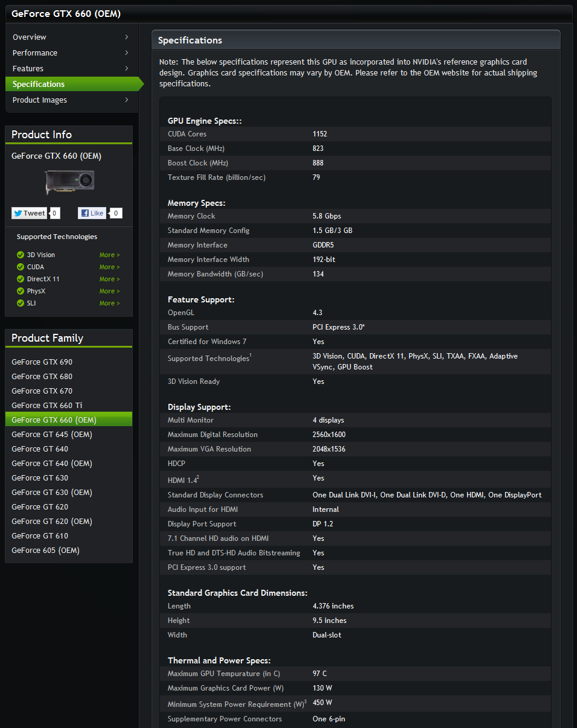The image size is (577, 728).
Task: Click the green checkmark beside SLI
Action: pyautogui.click(x=21, y=303)
